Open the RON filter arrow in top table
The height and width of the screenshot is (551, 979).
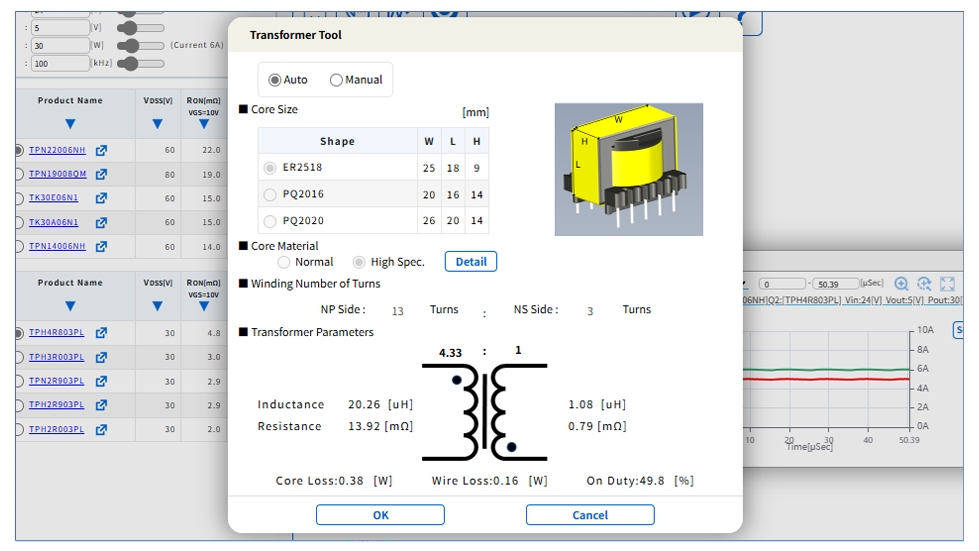coord(204,124)
